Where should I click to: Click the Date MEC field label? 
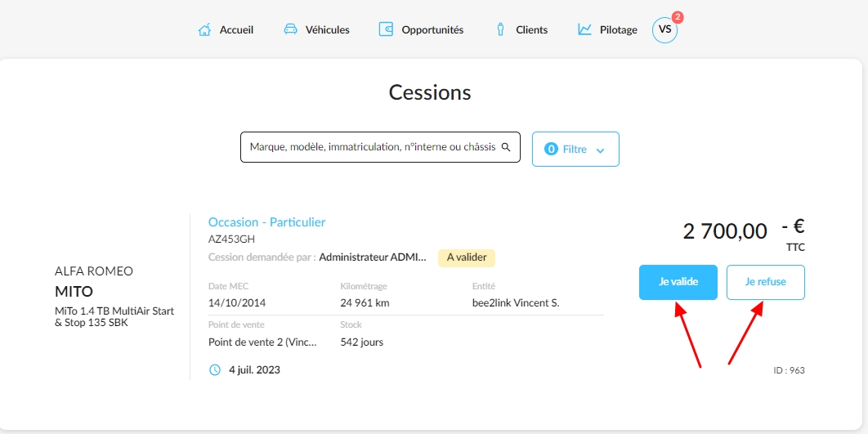click(229, 286)
